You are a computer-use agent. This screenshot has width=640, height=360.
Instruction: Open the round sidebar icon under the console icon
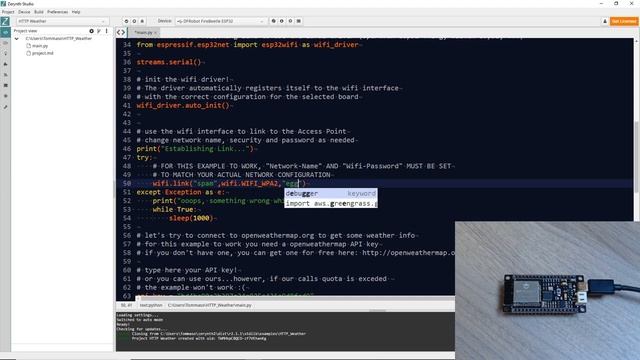pos(5,96)
